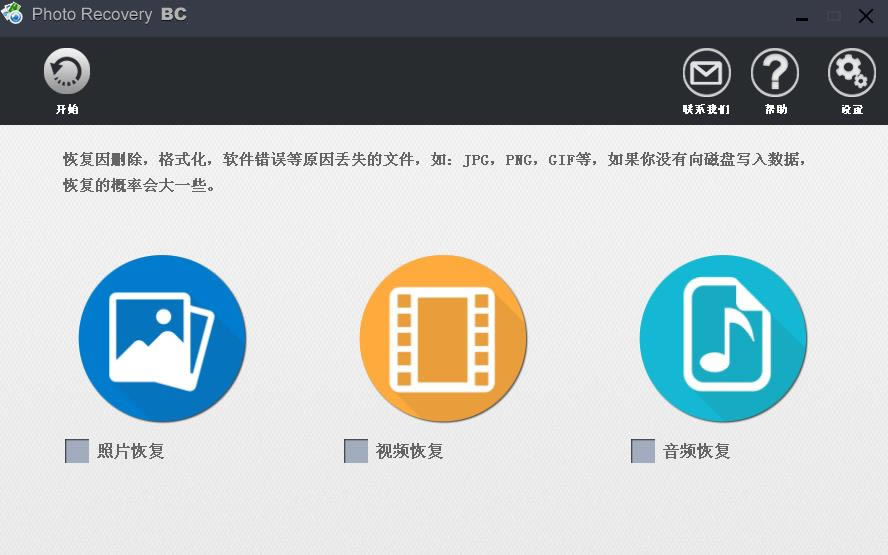
Task: Enable the 照片恢复 checkbox
Action: [x=77, y=451]
